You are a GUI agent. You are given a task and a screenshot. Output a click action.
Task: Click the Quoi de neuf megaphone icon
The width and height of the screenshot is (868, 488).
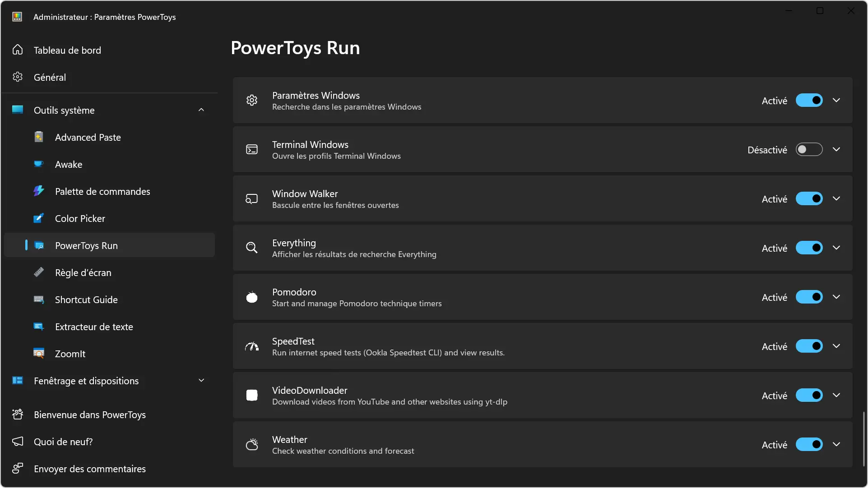(18, 441)
